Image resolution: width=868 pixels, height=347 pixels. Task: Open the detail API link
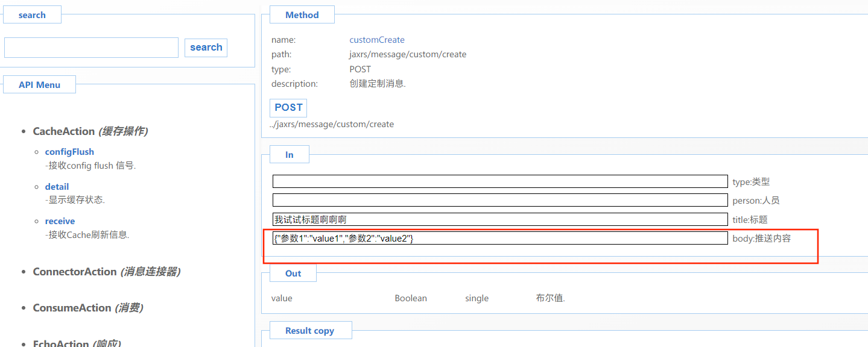point(57,187)
